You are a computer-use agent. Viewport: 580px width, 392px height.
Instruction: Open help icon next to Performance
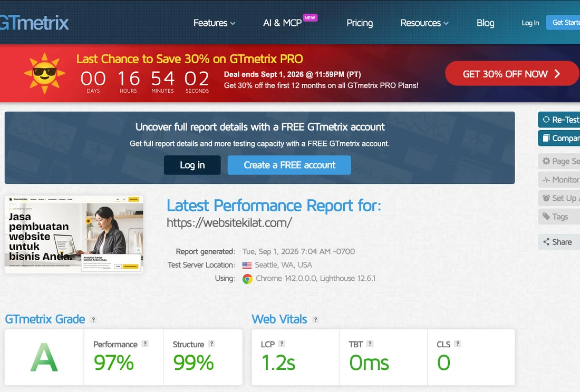point(146,344)
